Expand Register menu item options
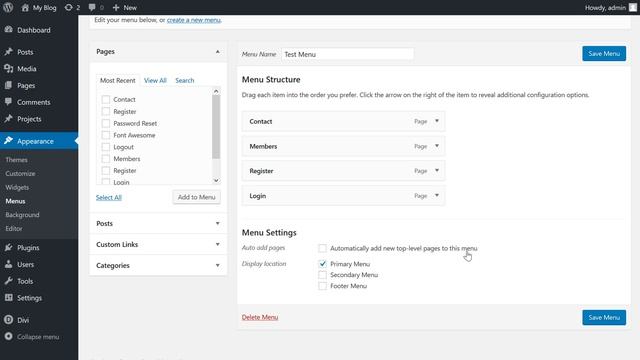The width and height of the screenshot is (640, 360). click(437, 170)
